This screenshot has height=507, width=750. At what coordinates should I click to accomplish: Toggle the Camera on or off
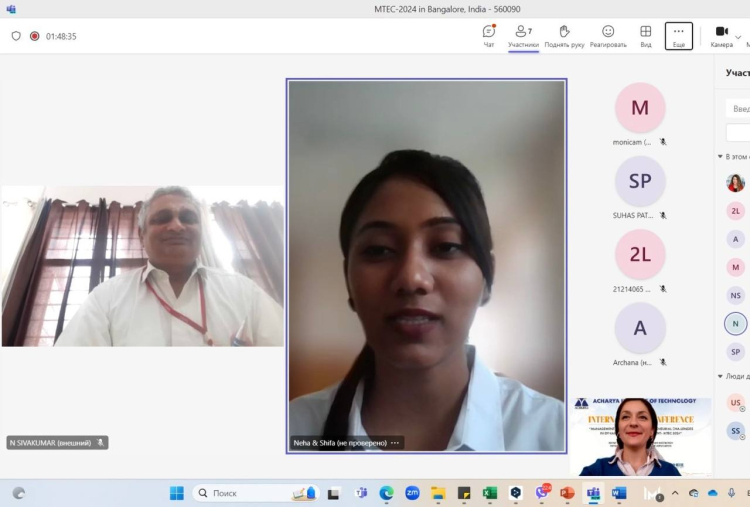coord(721,36)
